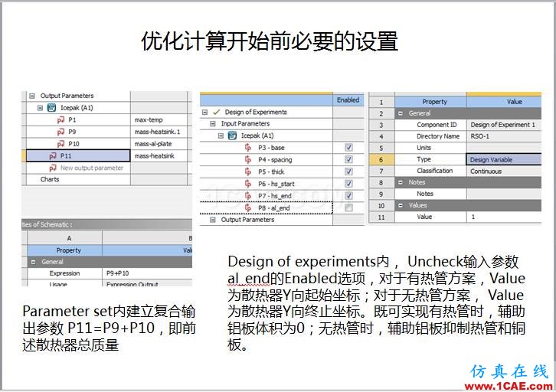Click the P4 - spacing input parameter icon
The height and width of the screenshot is (392, 556).
coord(248,160)
